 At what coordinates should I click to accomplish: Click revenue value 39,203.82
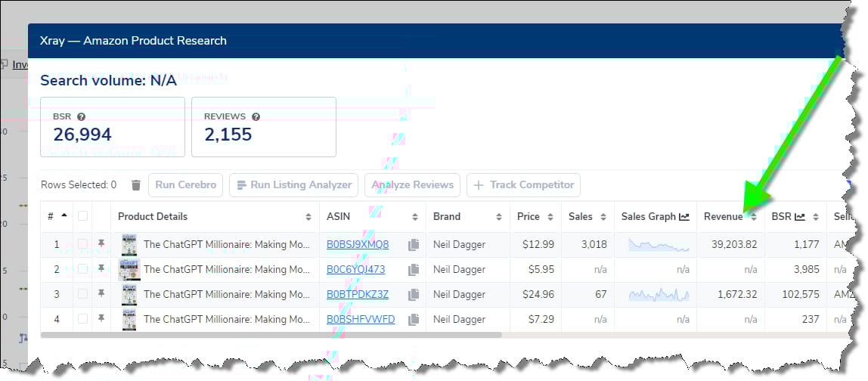pyautogui.click(x=733, y=244)
